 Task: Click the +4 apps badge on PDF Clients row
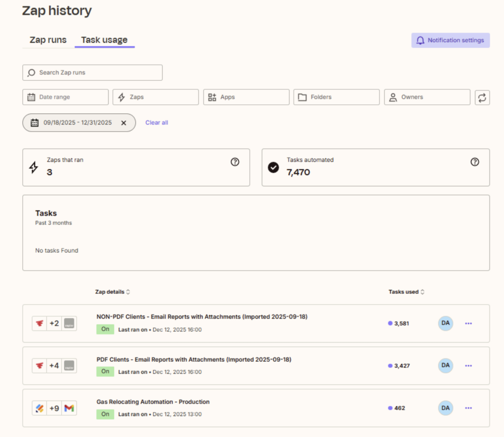(x=54, y=366)
